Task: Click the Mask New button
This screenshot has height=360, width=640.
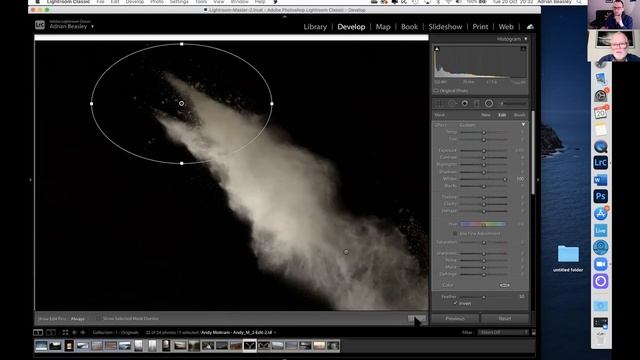Action: (x=486, y=115)
